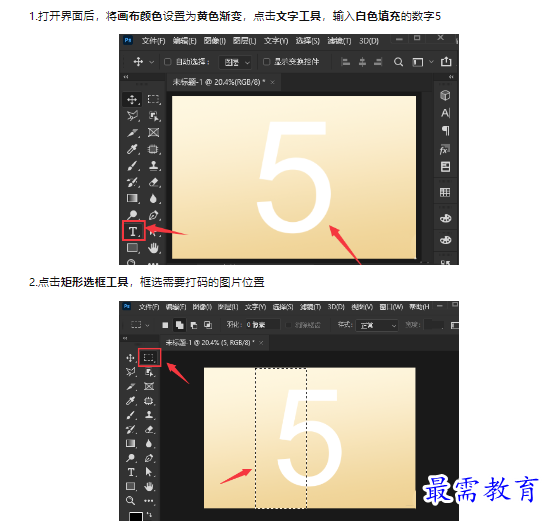Choose the Brush tool in step 1 toolbox
547x521 pixels.
click(132, 166)
